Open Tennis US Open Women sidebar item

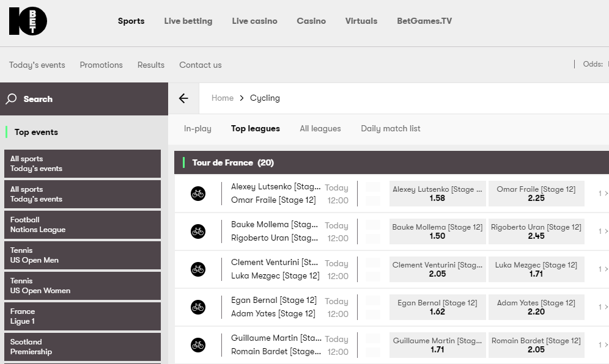pyautogui.click(x=83, y=286)
